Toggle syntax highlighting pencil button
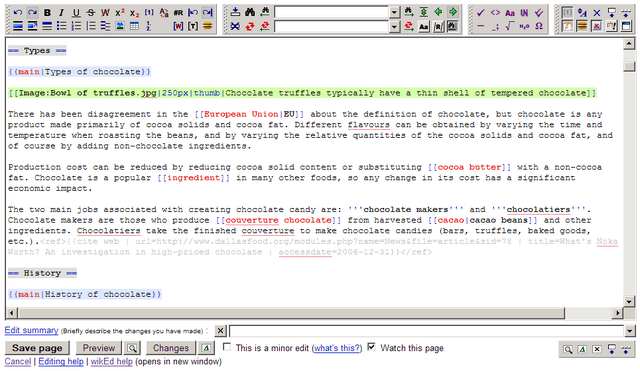Image resolution: width=640 pixels, height=371 pixels. (567, 27)
